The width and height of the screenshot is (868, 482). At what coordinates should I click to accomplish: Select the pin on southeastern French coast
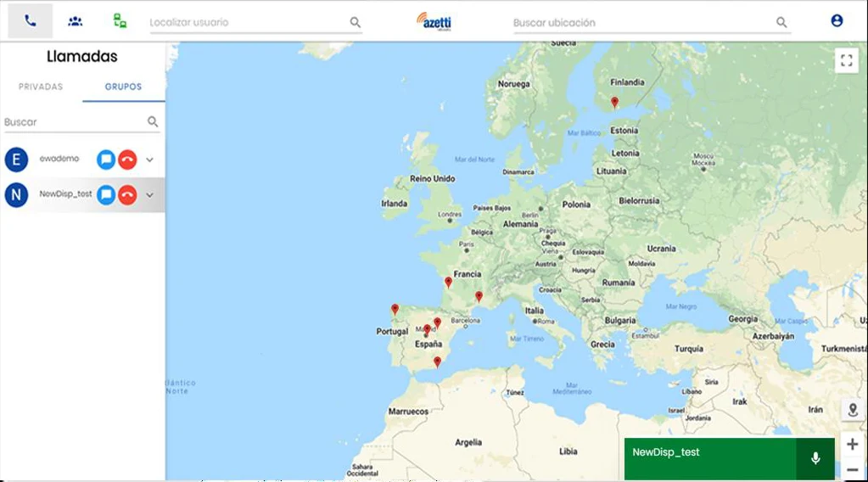479,297
